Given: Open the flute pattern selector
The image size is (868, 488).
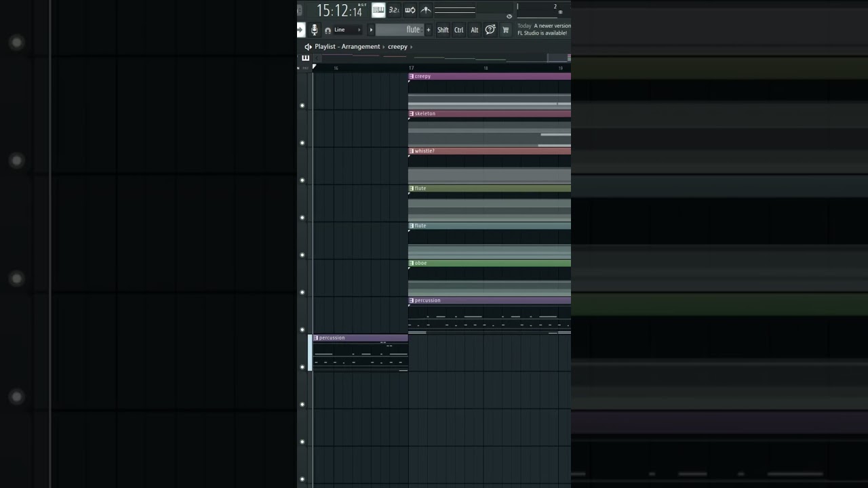Looking at the screenshot, I should pyautogui.click(x=400, y=30).
